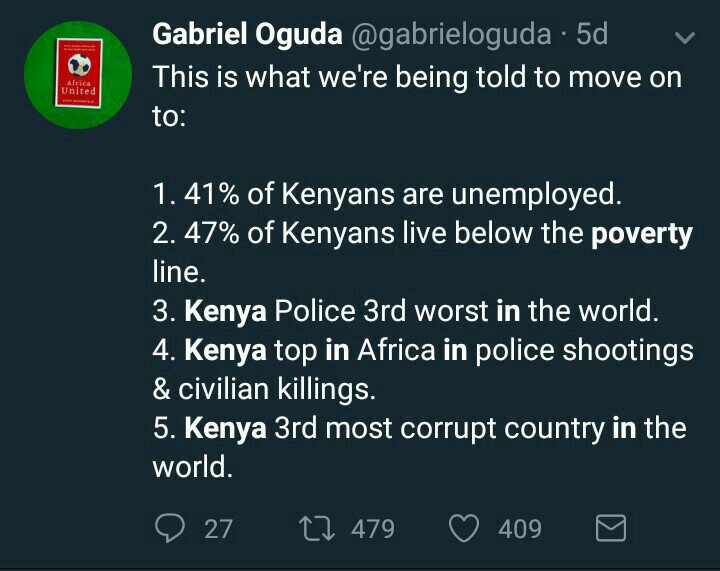Click the Gabriel Oguda display name

(x=244, y=34)
